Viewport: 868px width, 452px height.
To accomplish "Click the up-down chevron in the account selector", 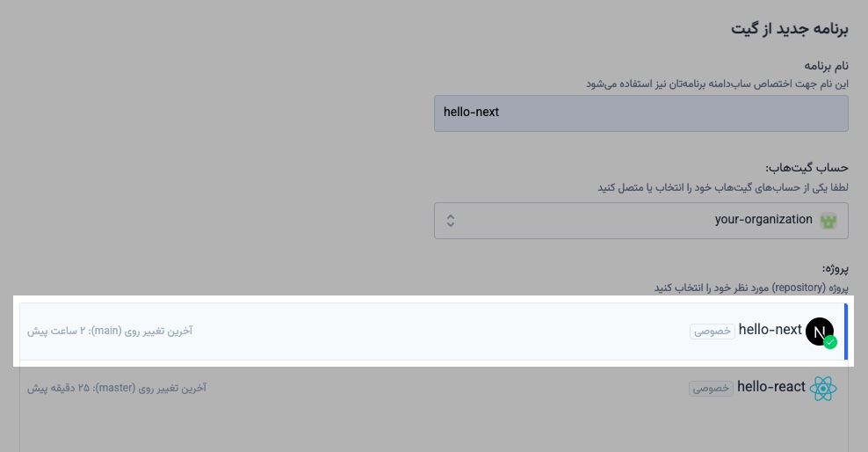I will 451,220.
